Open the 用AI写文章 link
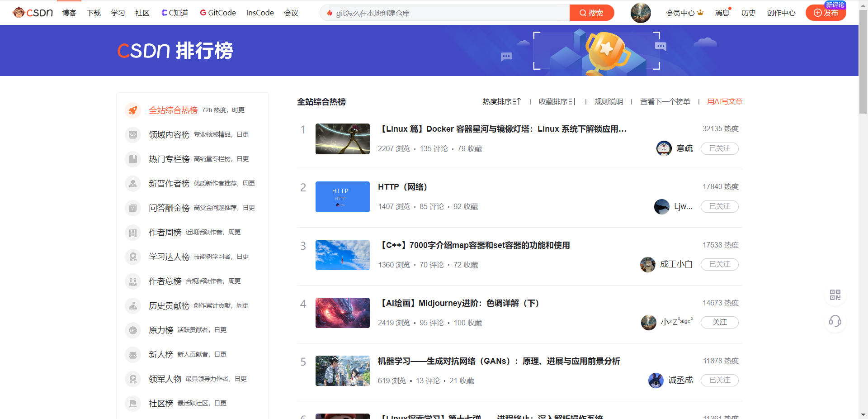868x419 pixels. [x=725, y=102]
